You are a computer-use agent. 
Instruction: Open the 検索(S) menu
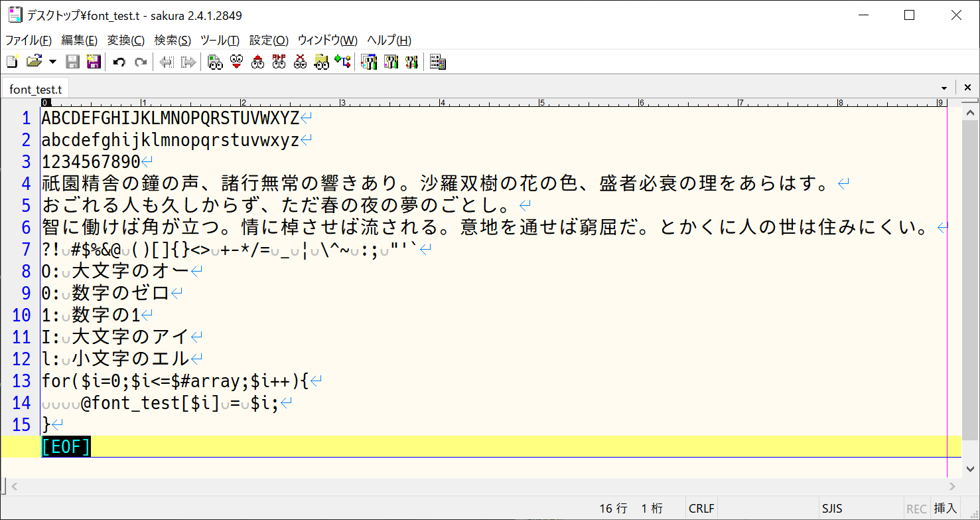click(173, 40)
